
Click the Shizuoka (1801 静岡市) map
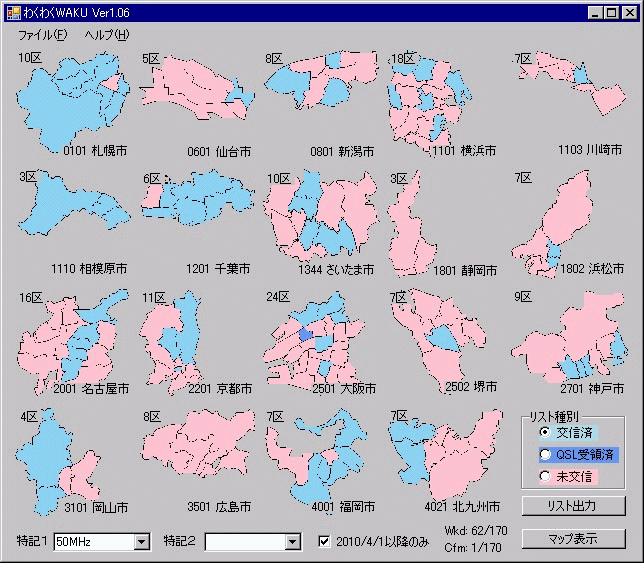[x=411, y=224]
